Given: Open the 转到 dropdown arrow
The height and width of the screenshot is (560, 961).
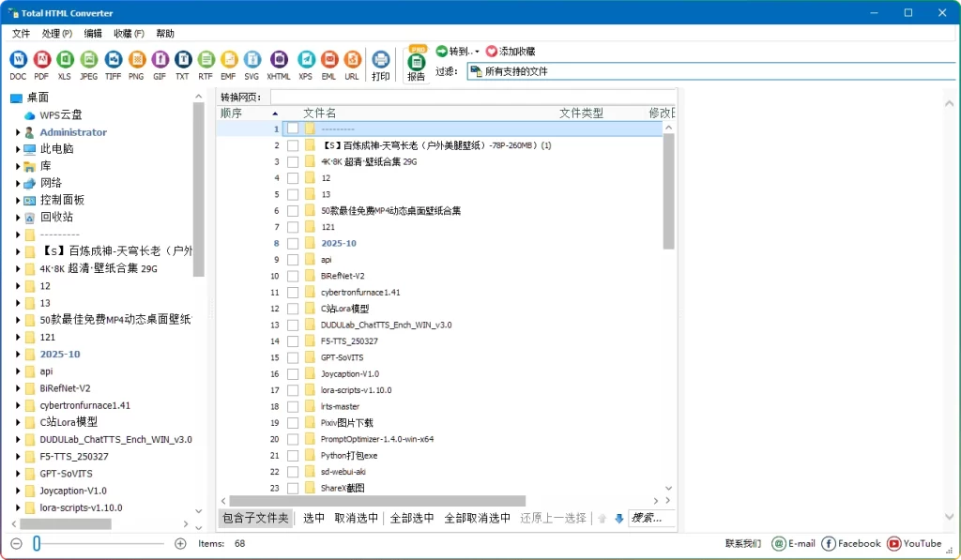Looking at the screenshot, I should click(x=477, y=52).
